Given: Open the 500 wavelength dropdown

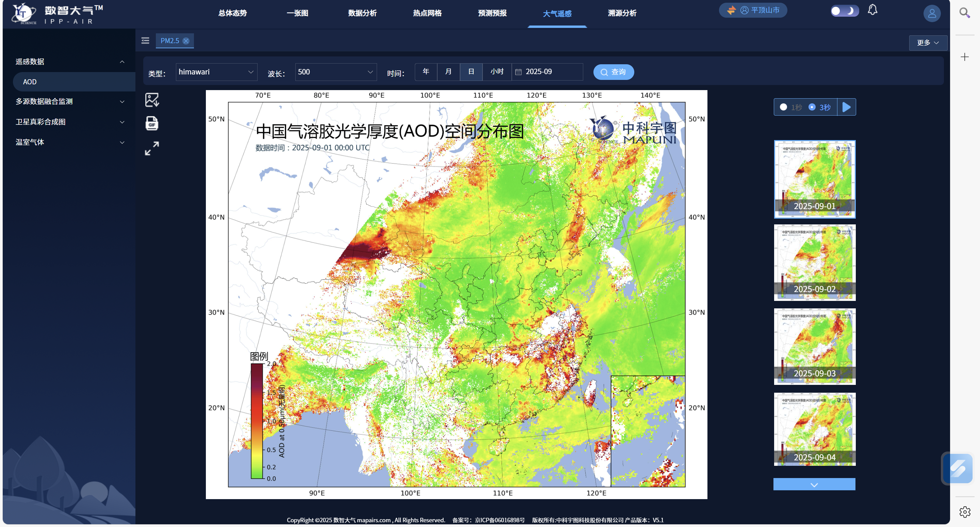Looking at the screenshot, I should pos(335,71).
